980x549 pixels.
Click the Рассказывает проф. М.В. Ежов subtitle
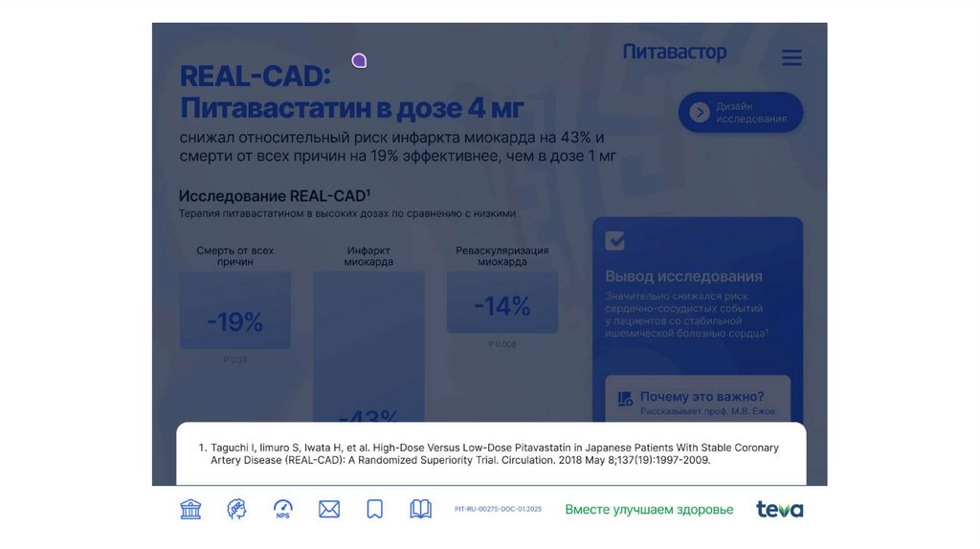[x=707, y=411]
